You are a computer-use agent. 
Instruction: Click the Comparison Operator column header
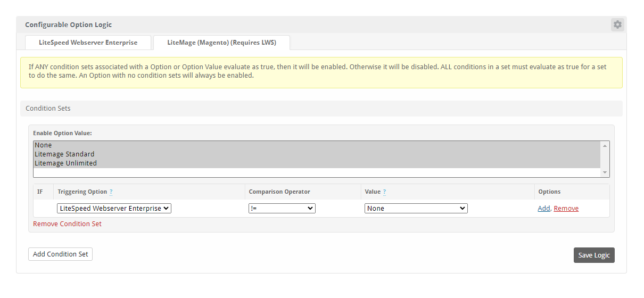(x=279, y=192)
